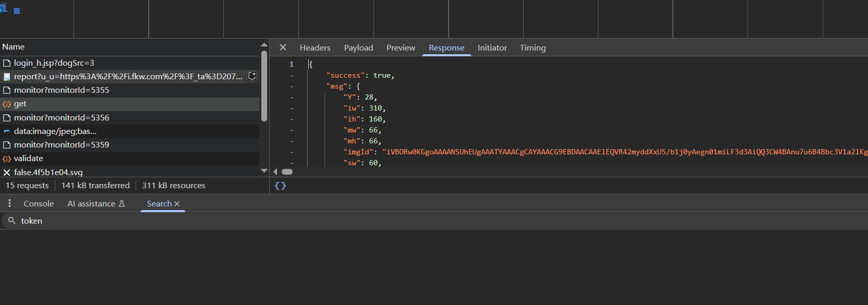868x305 pixels.
Task: Open the Console drawer tab
Action: 39,204
